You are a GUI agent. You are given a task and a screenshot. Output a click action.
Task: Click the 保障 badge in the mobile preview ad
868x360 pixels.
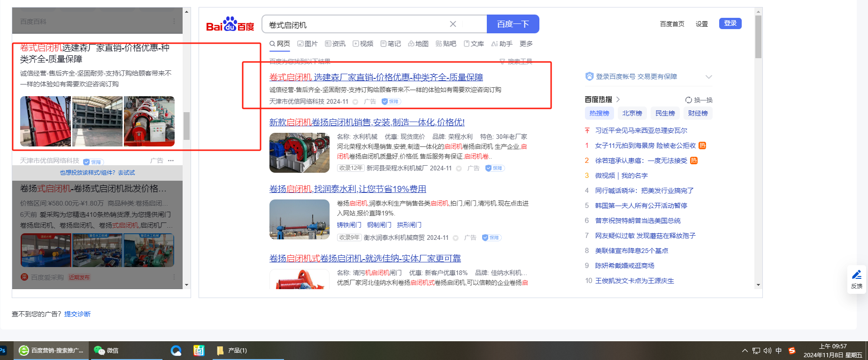pyautogui.click(x=93, y=162)
